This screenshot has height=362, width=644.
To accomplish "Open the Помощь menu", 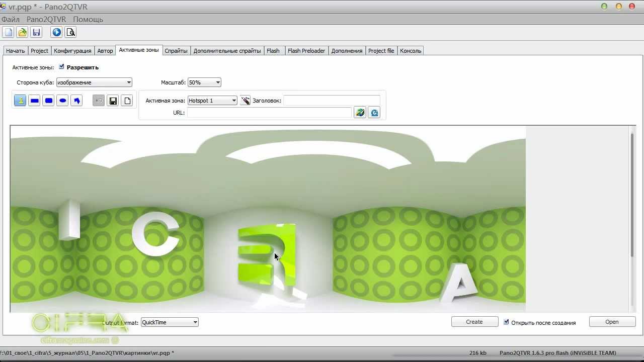I will point(88,19).
